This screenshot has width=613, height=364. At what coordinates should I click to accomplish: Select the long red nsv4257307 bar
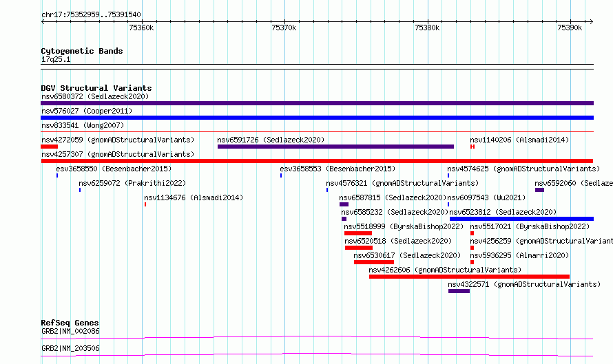(x=317, y=161)
